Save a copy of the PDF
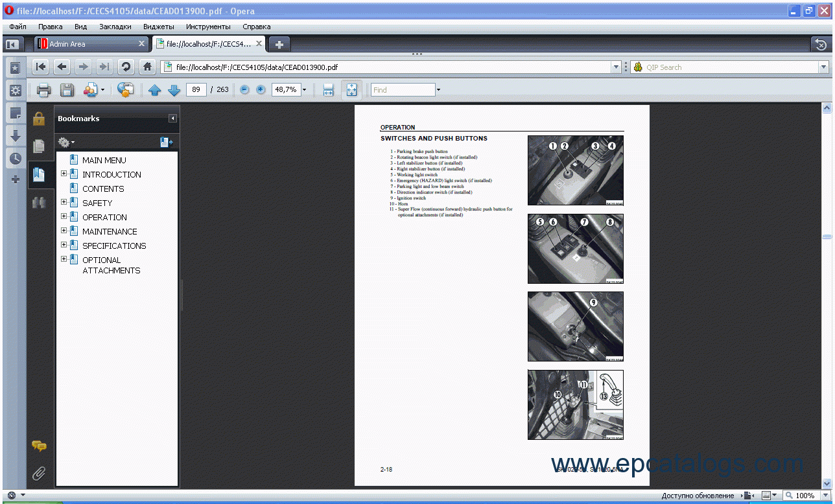Image resolution: width=835 pixels, height=504 pixels. click(x=67, y=90)
